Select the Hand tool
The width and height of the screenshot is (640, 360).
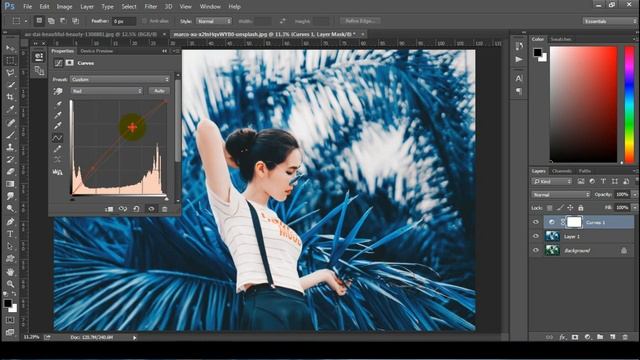(10, 271)
